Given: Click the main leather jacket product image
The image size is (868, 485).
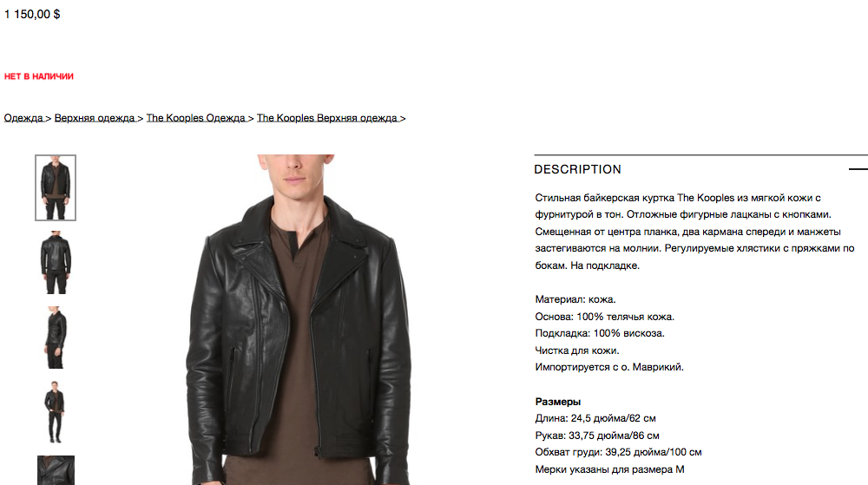Looking at the screenshot, I should (x=298, y=319).
